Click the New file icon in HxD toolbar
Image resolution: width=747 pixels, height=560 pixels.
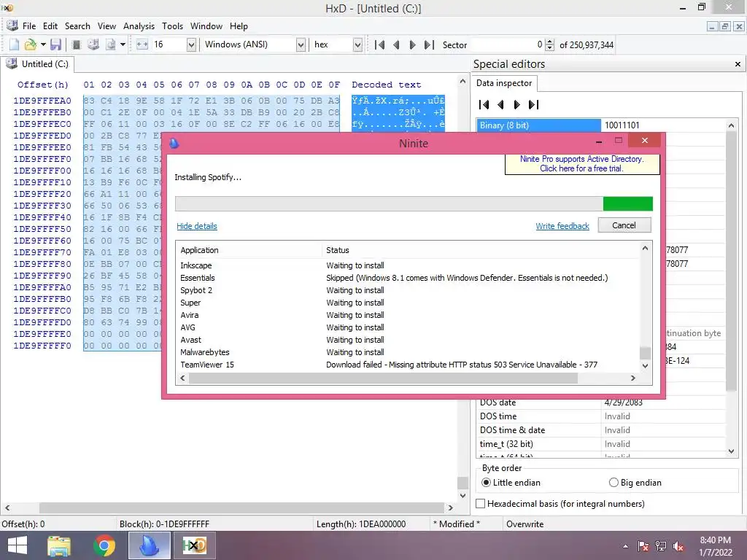tap(15, 44)
